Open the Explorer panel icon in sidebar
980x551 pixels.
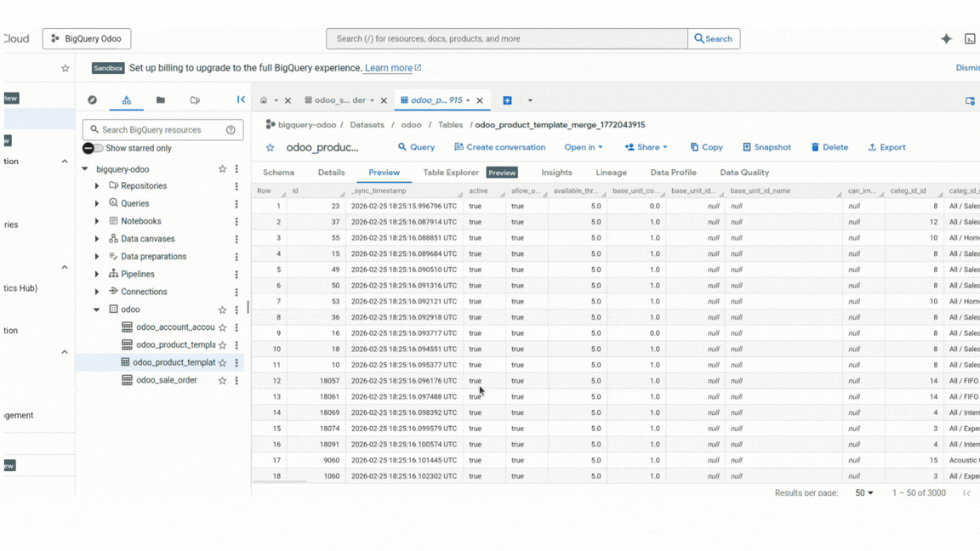tap(126, 99)
